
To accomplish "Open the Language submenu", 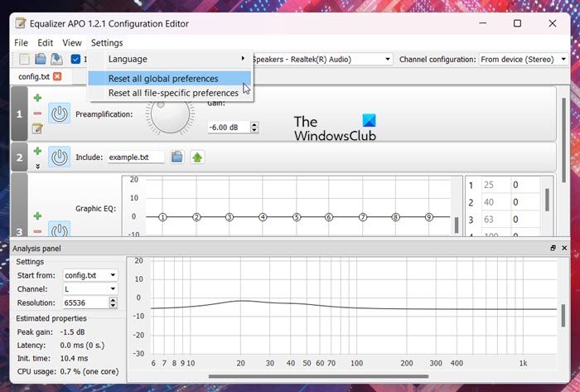I will (170, 59).
